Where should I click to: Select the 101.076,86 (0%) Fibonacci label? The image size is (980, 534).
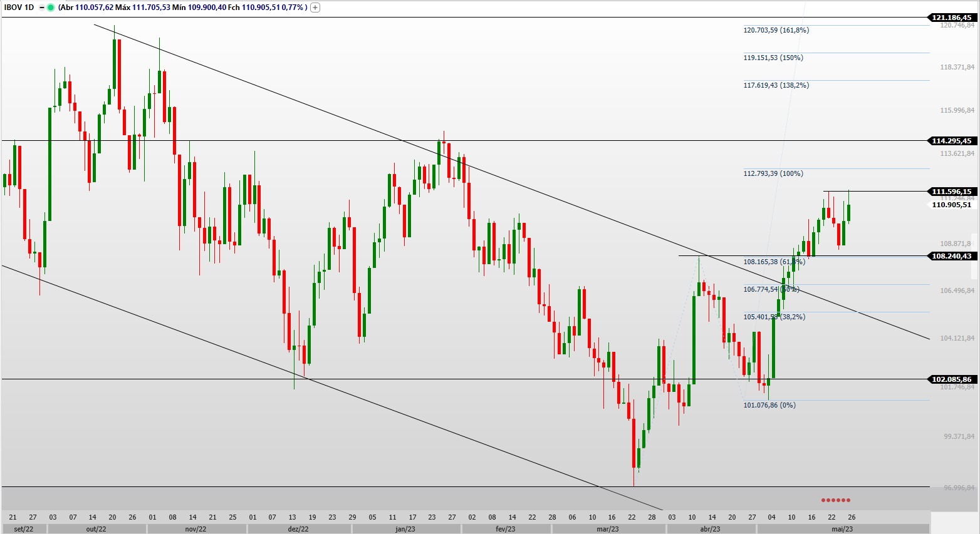[769, 405]
